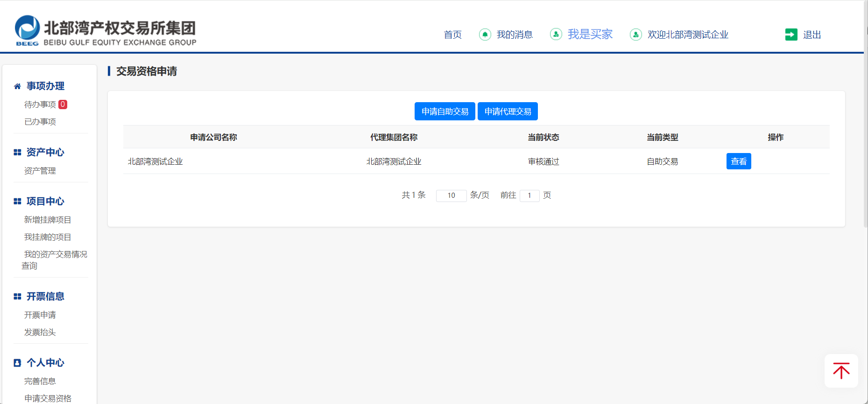Click the 申请自助交易 button

coord(445,111)
